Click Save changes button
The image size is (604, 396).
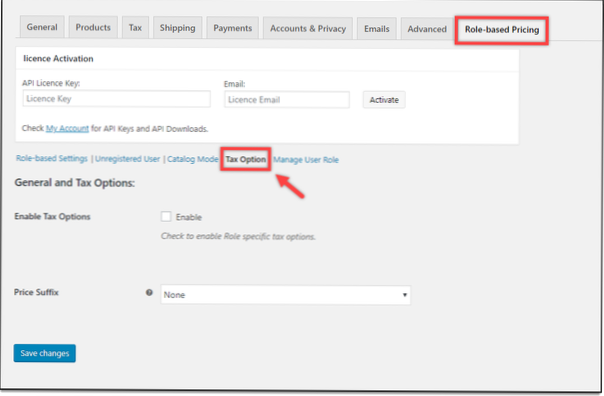pyautogui.click(x=45, y=353)
